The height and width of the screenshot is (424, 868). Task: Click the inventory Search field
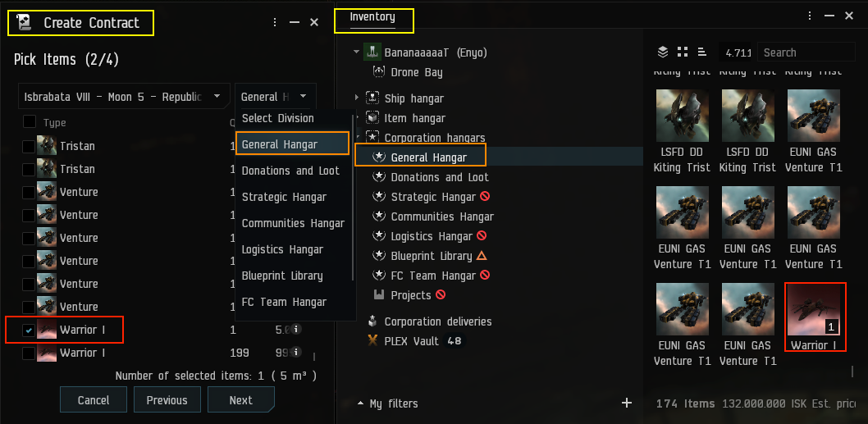[x=807, y=52]
